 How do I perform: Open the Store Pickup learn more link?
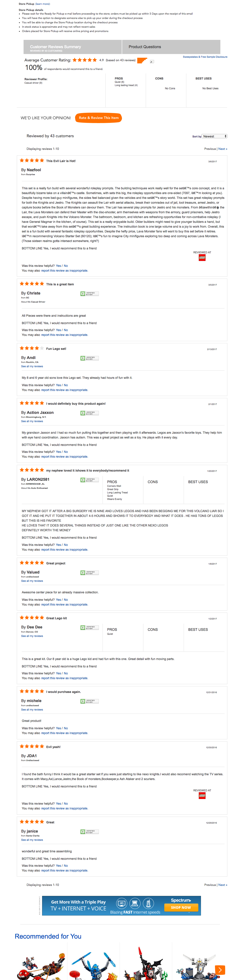click(42, 4)
